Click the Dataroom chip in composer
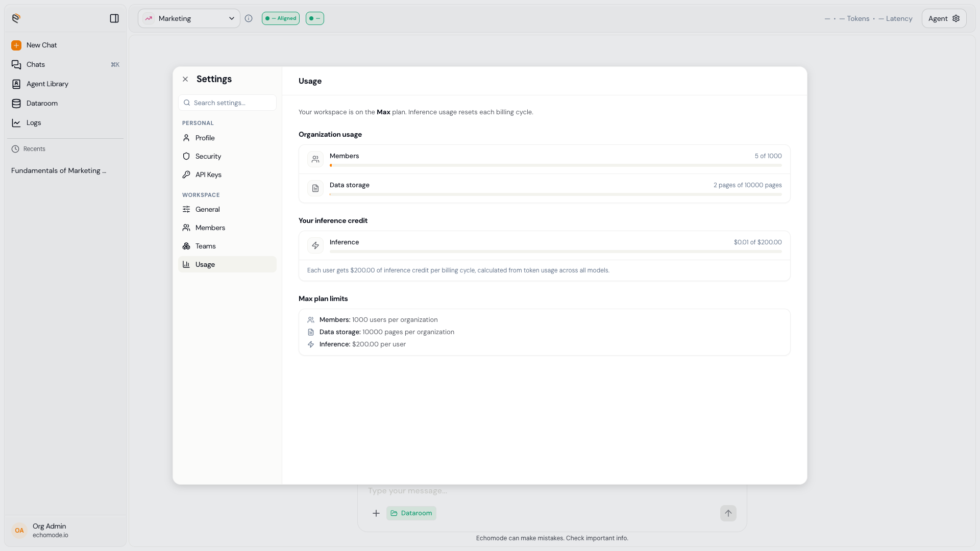This screenshot has height=551, width=980. [411, 513]
